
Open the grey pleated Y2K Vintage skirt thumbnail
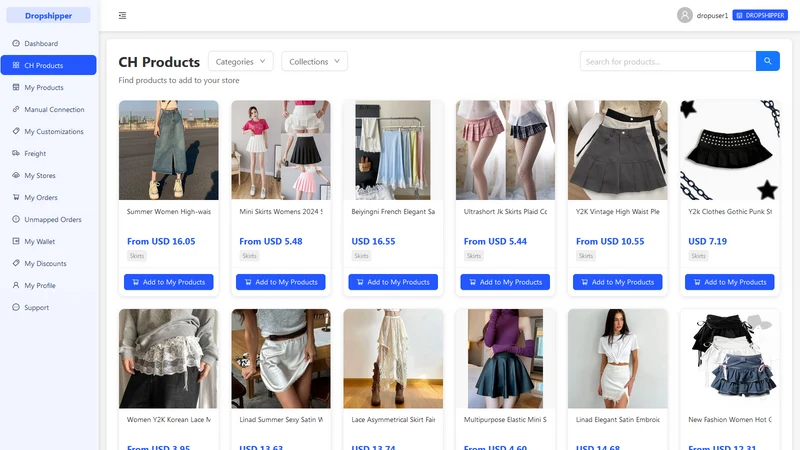coord(617,150)
